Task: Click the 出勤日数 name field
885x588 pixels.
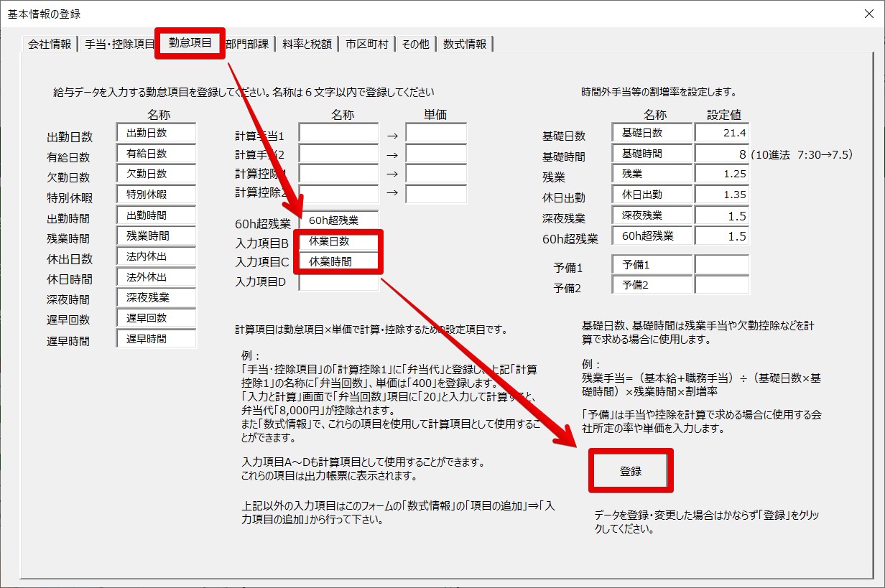Action: click(156, 133)
